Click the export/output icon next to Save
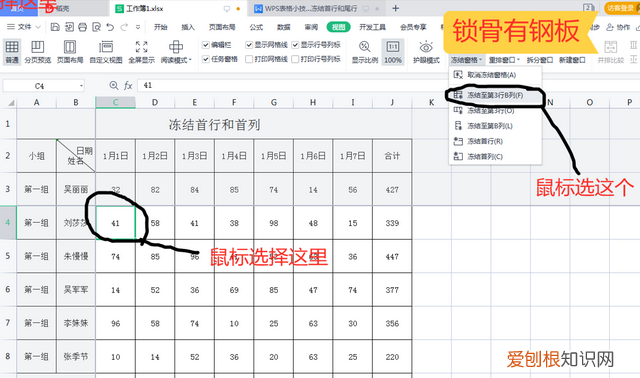Image resolution: width=640 pixels, height=378 pixels. click(69, 27)
